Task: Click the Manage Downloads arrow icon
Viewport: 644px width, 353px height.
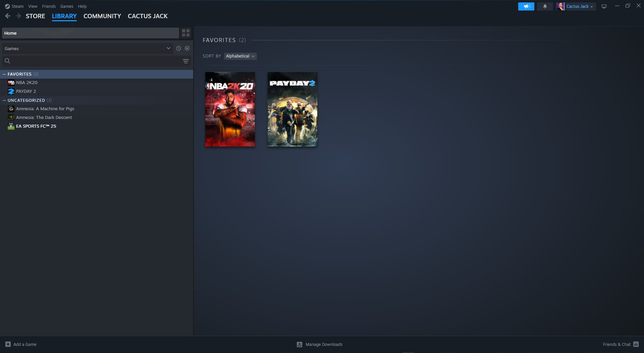Action: 299,344
